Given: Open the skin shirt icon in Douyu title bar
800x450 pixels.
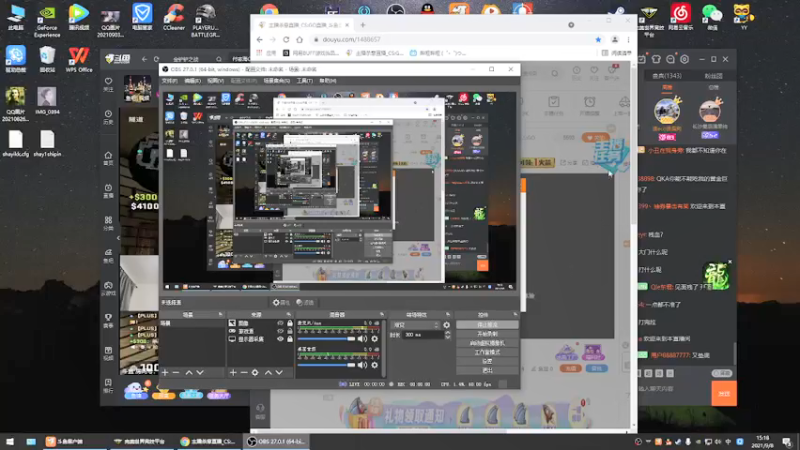Looking at the screenshot, I should coord(656,59).
